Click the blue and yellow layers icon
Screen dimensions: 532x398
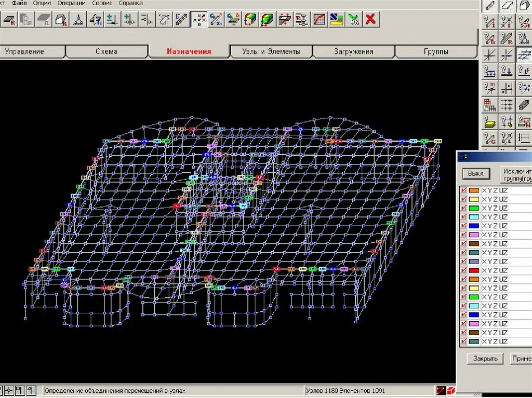click(336, 19)
